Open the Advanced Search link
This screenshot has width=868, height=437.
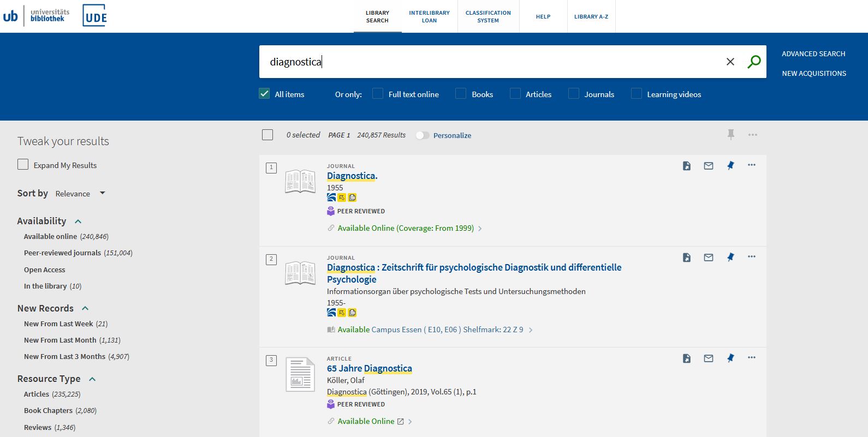point(813,53)
